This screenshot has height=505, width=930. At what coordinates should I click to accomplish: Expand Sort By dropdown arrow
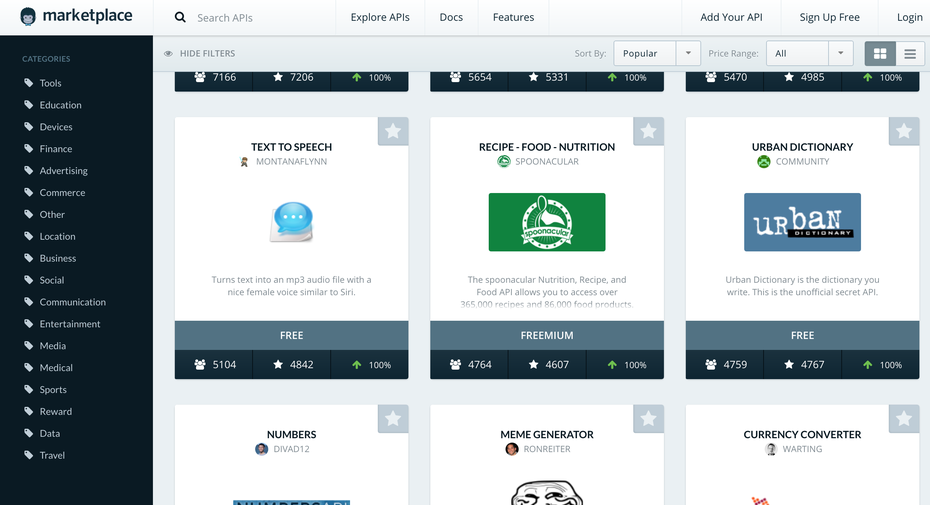tap(688, 54)
